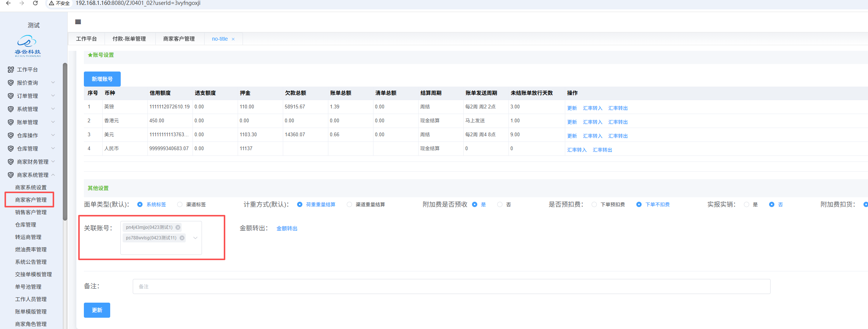868x329 pixels.
Task: Click the company logo in sidebar
Action: pos(27,46)
